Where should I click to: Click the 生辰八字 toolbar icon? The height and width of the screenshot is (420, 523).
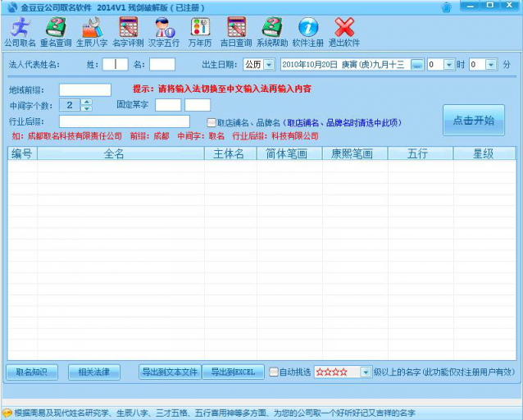[x=91, y=31]
